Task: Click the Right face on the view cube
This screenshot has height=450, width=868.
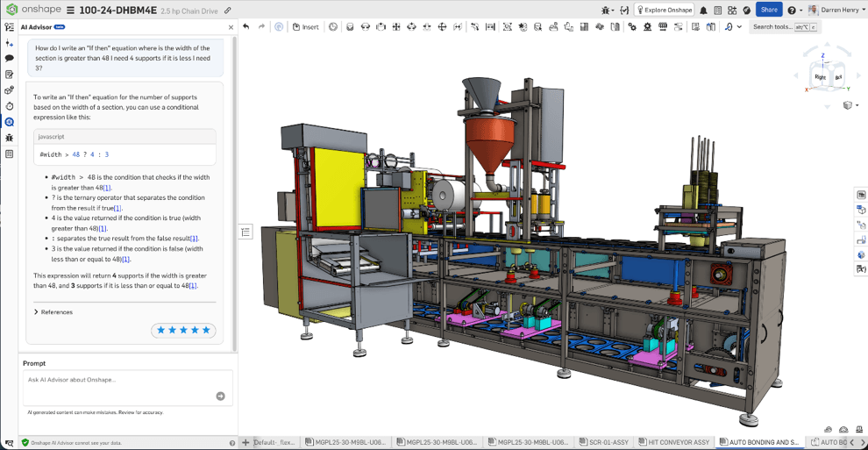Action: pyautogui.click(x=821, y=77)
